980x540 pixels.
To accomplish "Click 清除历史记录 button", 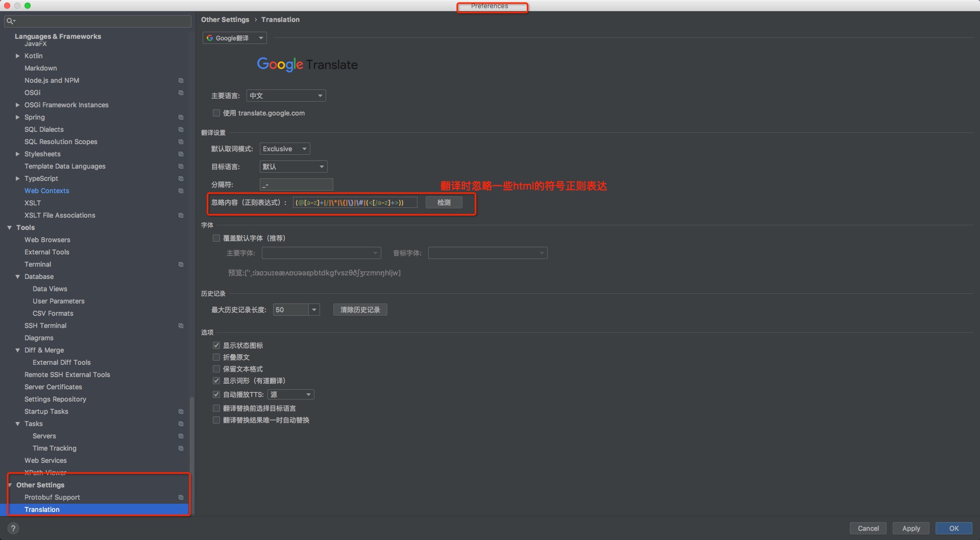I will click(360, 310).
